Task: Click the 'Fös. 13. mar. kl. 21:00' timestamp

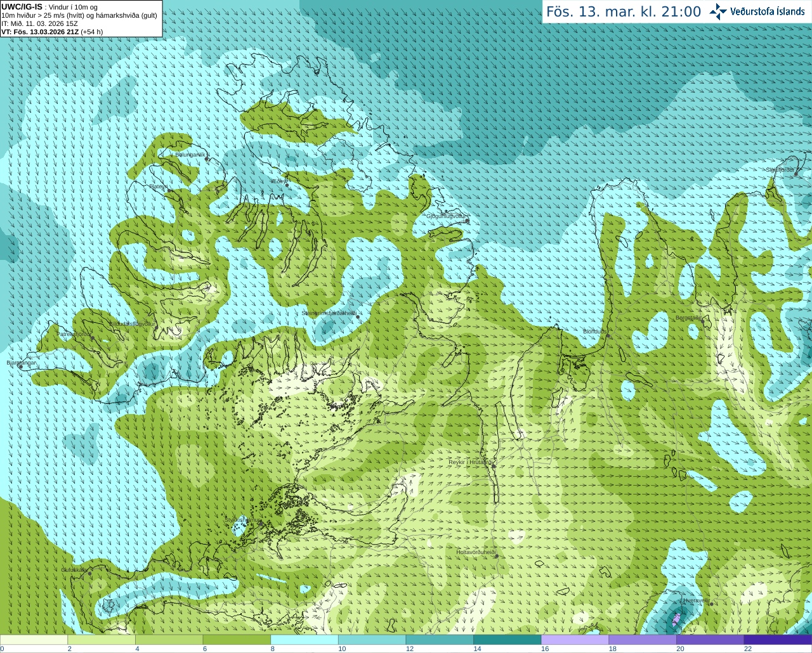Action: (x=624, y=11)
